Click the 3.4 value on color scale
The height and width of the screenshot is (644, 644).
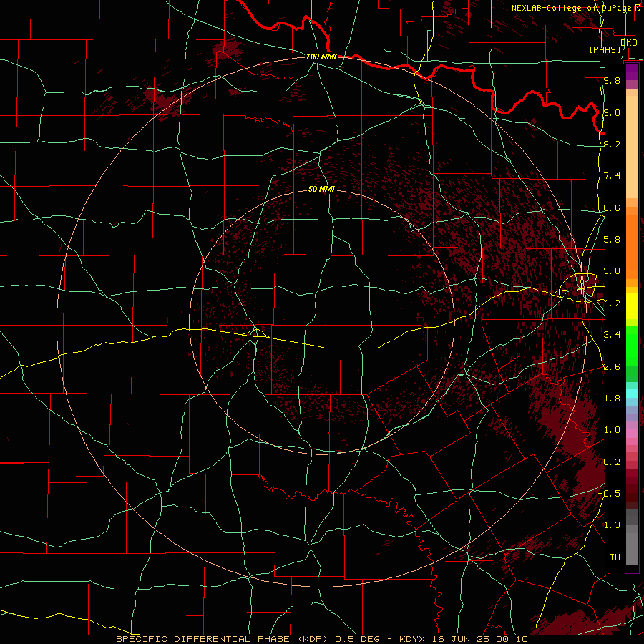[612, 335]
